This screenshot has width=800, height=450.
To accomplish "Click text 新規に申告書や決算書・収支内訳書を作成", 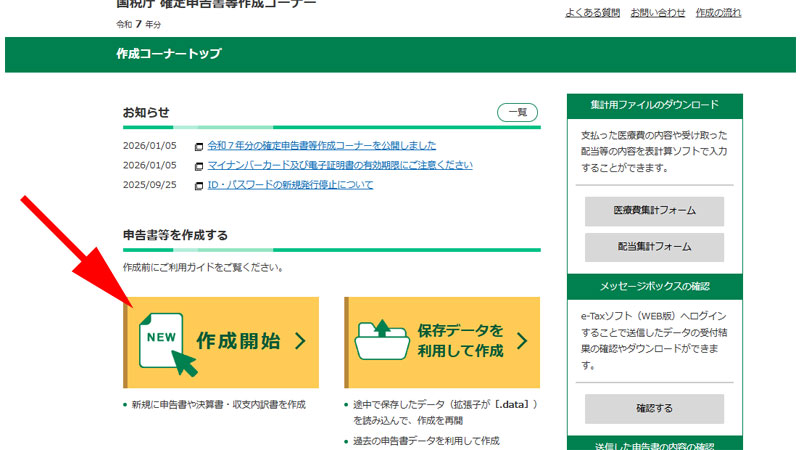I will (218, 405).
